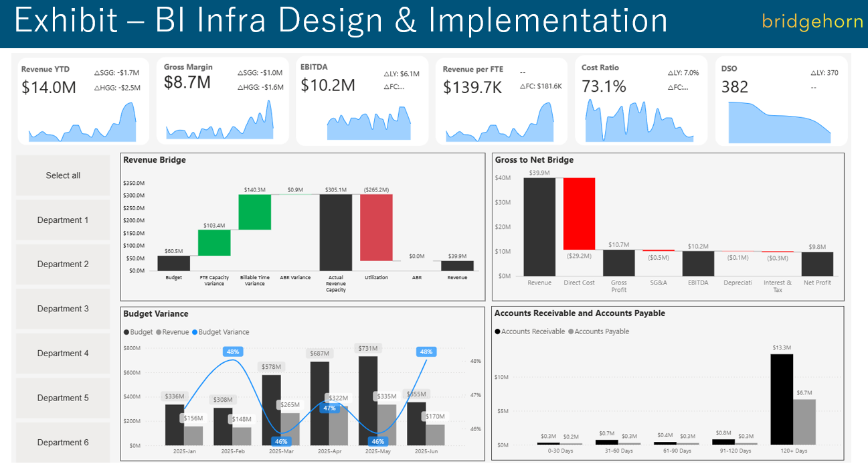Click the Accounts Receivable and Accounts Payable title

[x=580, y=313]
